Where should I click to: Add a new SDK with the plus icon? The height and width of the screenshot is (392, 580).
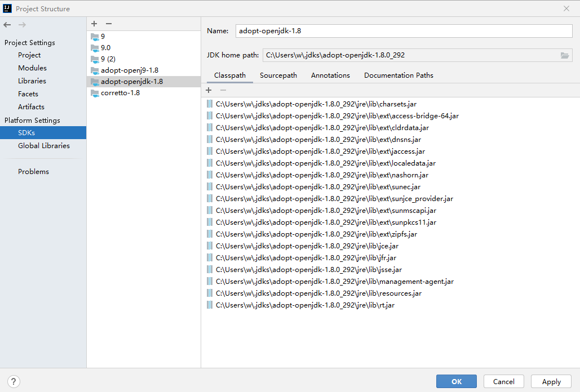(94, 24)
